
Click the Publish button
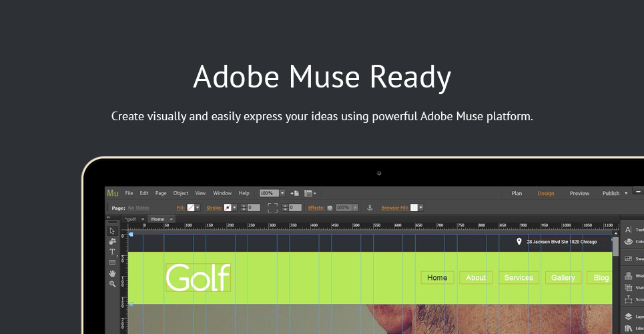pyautogui.click(x=611, y=193)
